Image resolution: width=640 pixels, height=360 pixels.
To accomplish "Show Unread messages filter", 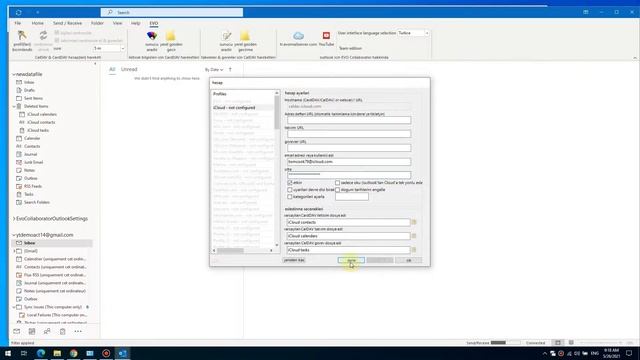I will point(129,69).
